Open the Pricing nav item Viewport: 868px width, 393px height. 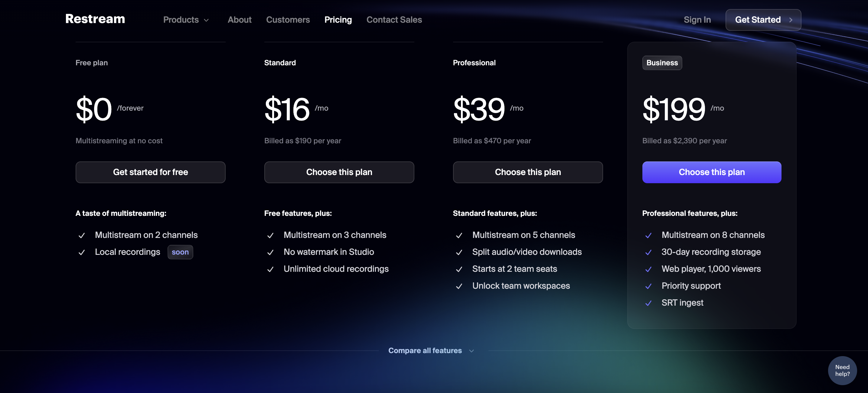pyautogui.click(x=338, y=20)
